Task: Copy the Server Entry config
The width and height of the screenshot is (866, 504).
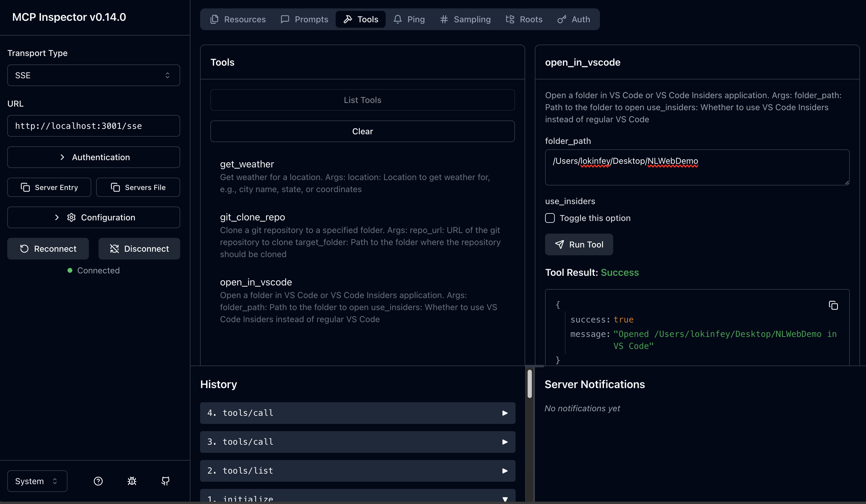Action: (49, 187)
